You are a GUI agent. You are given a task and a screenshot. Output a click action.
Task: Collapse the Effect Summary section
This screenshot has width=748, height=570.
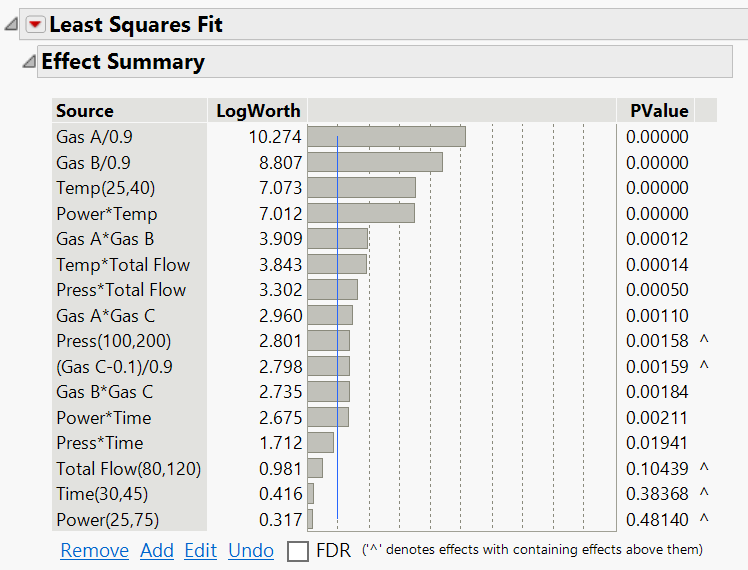(x=28, y=63)
